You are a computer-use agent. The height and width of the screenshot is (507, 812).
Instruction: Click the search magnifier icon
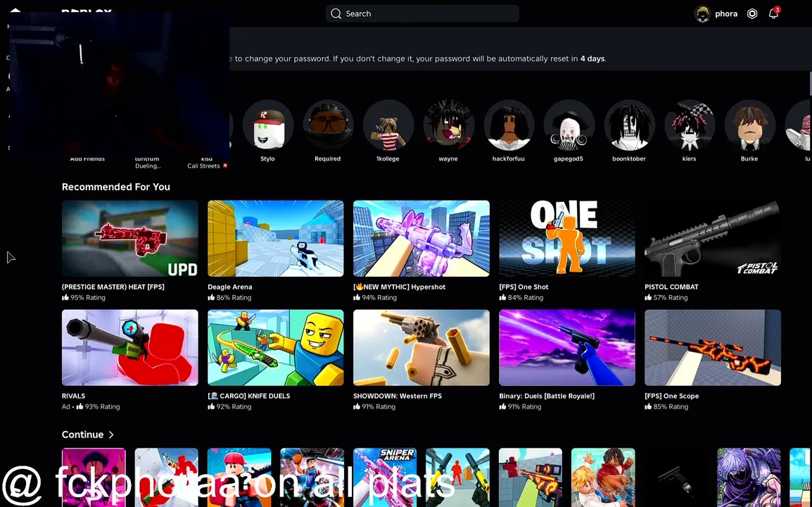(336, 13)
